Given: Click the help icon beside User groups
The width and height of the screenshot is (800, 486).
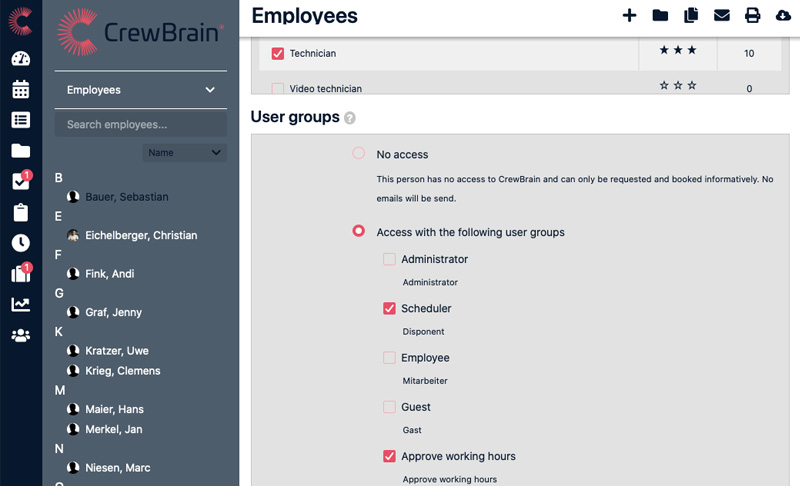Looking at the screenshot, I should point(350,118).
